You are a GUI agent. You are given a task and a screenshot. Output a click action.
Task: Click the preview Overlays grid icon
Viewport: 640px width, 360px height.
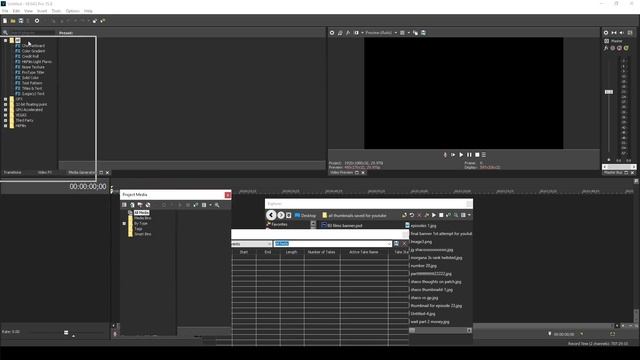(402, 33)
